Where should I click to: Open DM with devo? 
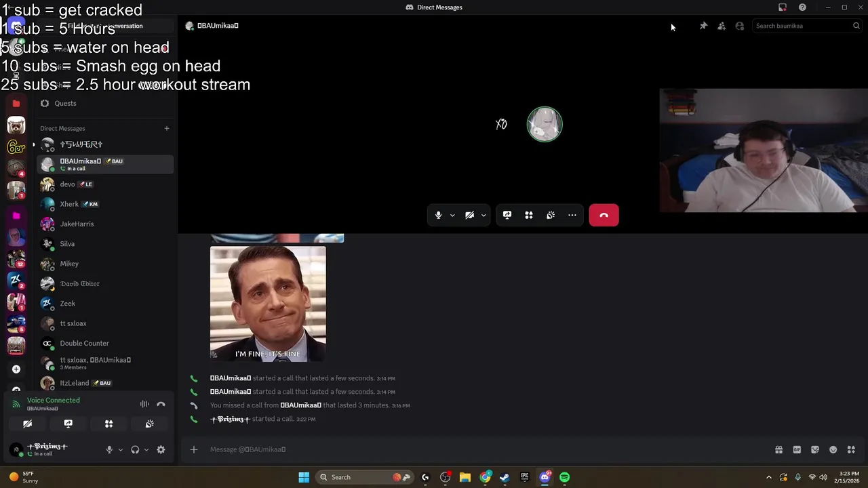[105, 184]
